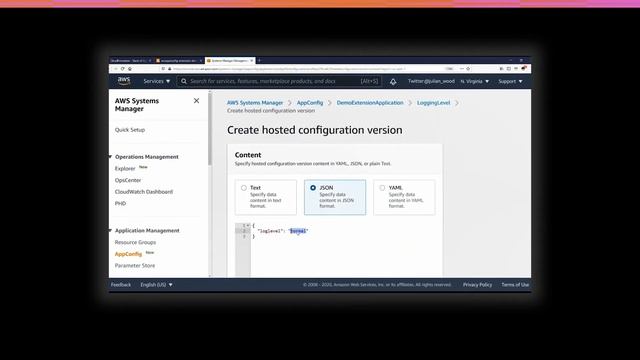Click the Feedback button in footer

click(x=121, y=285)
